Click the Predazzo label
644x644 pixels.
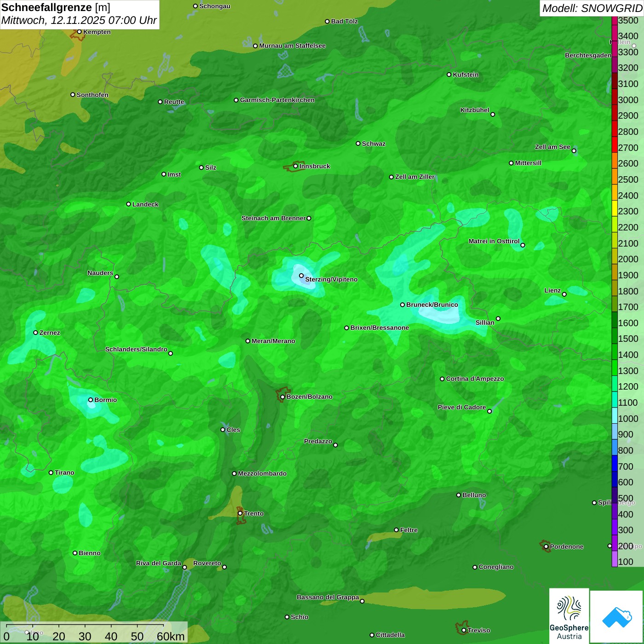pos(318,441)
